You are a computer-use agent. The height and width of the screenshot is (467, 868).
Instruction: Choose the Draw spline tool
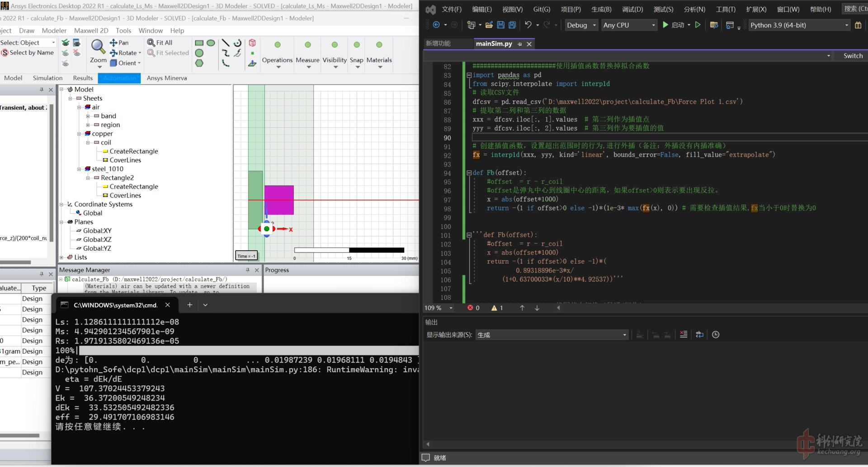pyautogui.click(x=226, y=53)
